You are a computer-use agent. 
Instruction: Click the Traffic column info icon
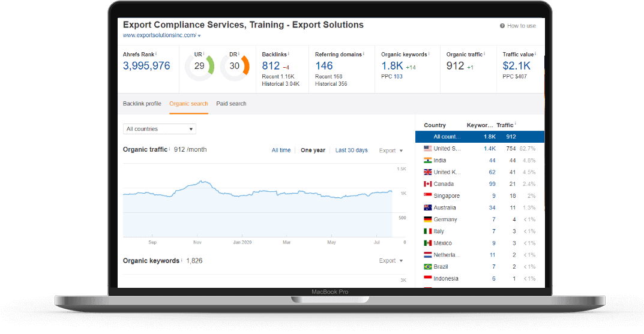click(515, 124)
